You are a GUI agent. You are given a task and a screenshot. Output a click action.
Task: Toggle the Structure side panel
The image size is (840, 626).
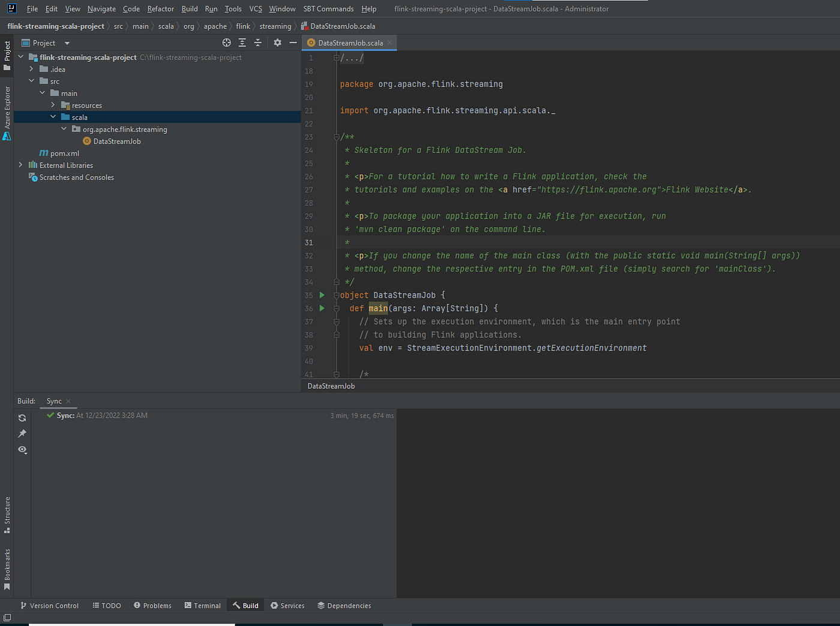point(7,514)
